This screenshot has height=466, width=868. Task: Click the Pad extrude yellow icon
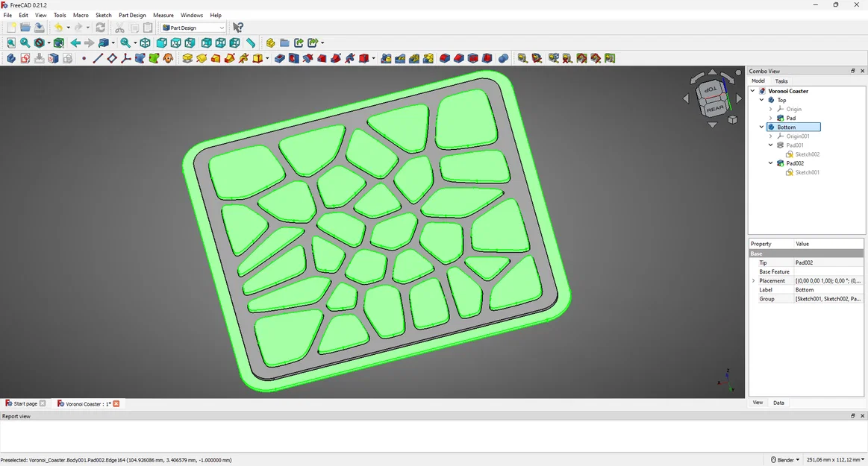pyautogui.click(x=187, y=58)
